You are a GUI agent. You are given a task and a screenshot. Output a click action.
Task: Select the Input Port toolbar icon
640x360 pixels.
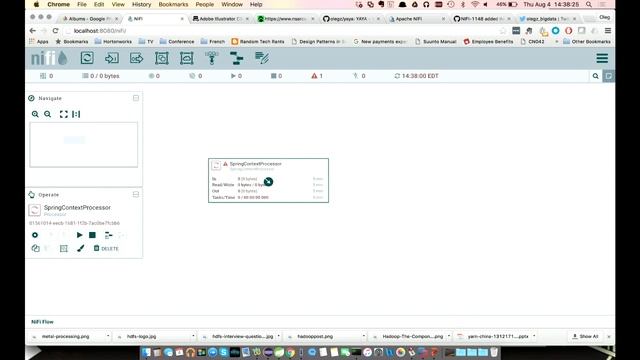pos(112,58)
